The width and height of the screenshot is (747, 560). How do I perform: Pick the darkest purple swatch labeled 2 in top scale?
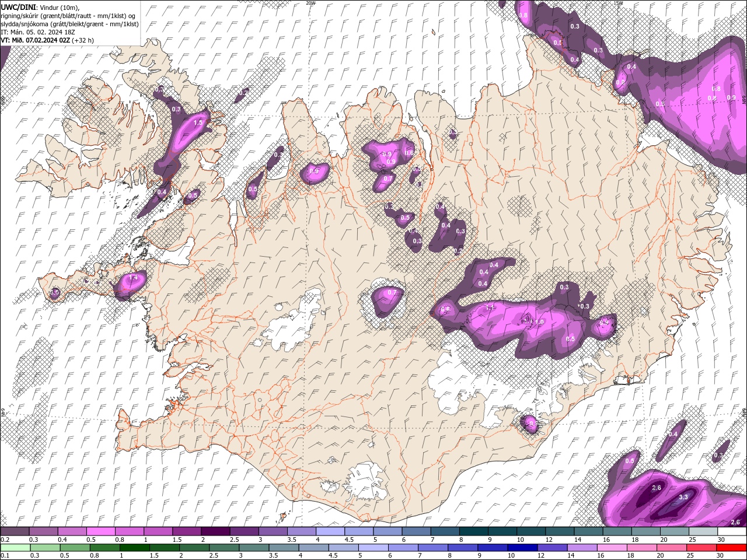pyautogui.click(x=215, y=531)
